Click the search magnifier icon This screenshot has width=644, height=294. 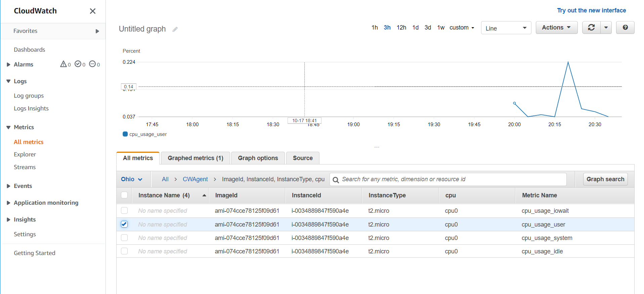coord(336,180)
